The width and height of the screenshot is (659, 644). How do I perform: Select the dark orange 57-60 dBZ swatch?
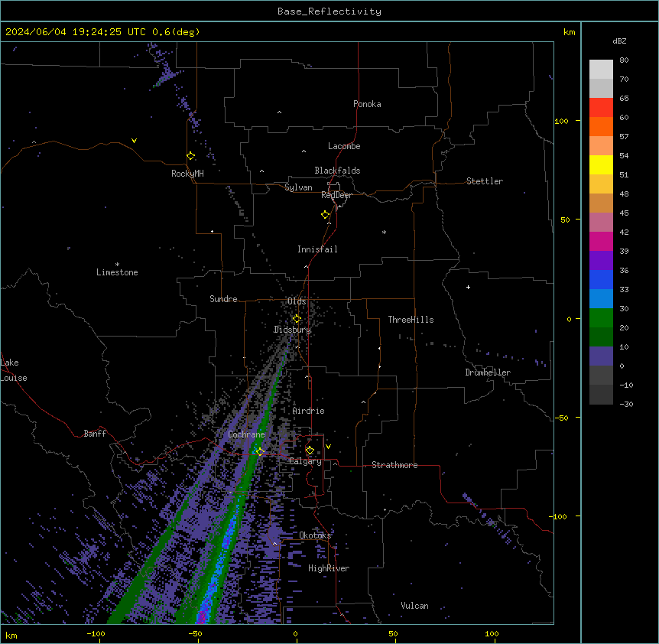[601, 126]
